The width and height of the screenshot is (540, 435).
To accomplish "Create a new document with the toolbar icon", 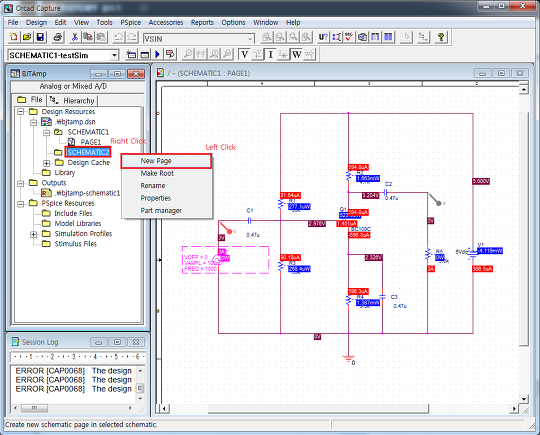I will click(14, 37).
